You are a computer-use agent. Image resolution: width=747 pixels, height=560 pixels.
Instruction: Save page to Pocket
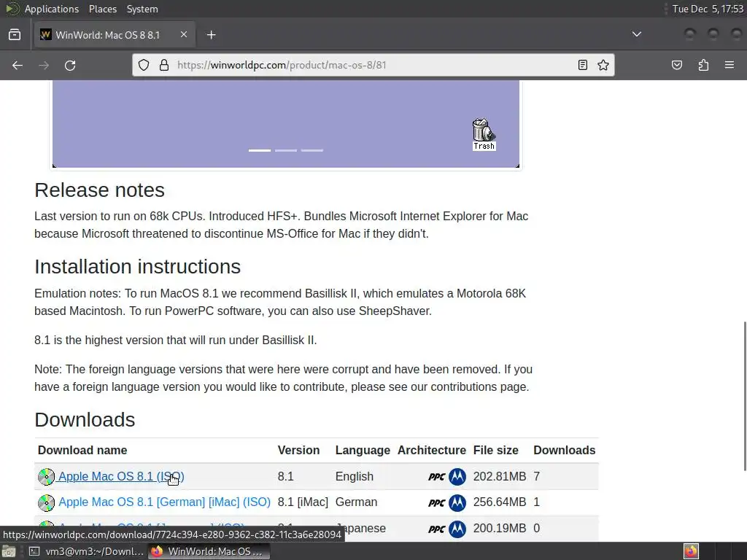676,65
